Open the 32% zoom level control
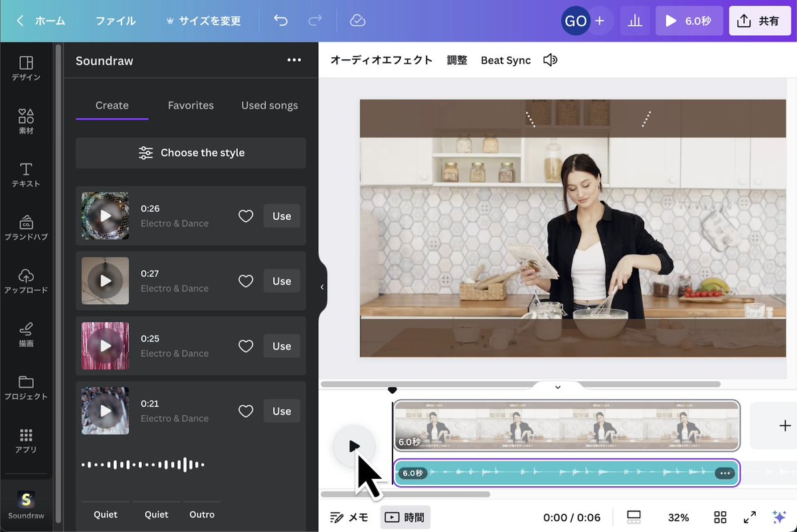This screenshot has width=797, height=532. [678, 517]
